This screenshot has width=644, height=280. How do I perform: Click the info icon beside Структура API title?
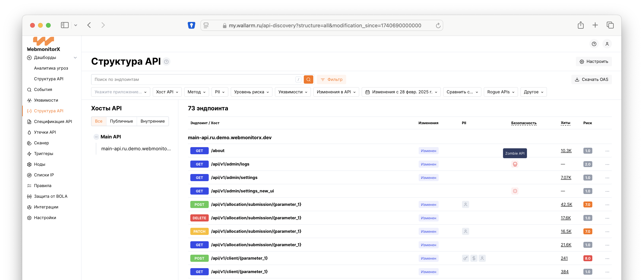(166, 62)
